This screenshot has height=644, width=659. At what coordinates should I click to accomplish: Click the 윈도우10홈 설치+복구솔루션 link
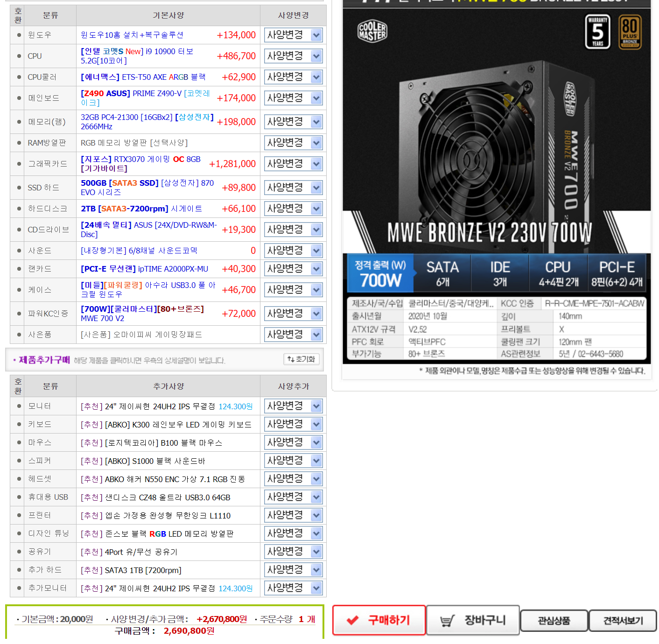coord(132,35)
